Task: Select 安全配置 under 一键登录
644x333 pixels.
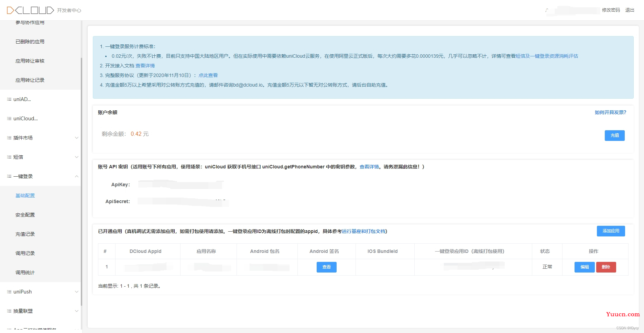Action: [x=25, y=215]
